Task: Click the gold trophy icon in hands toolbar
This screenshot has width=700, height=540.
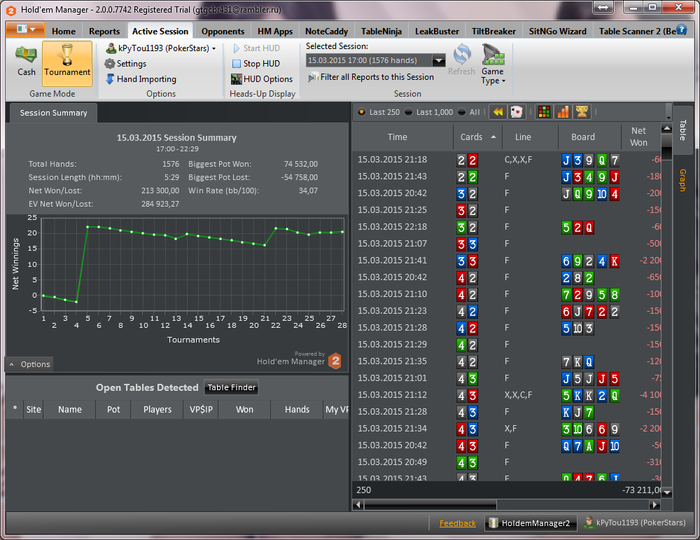Action: click(582, 112)
